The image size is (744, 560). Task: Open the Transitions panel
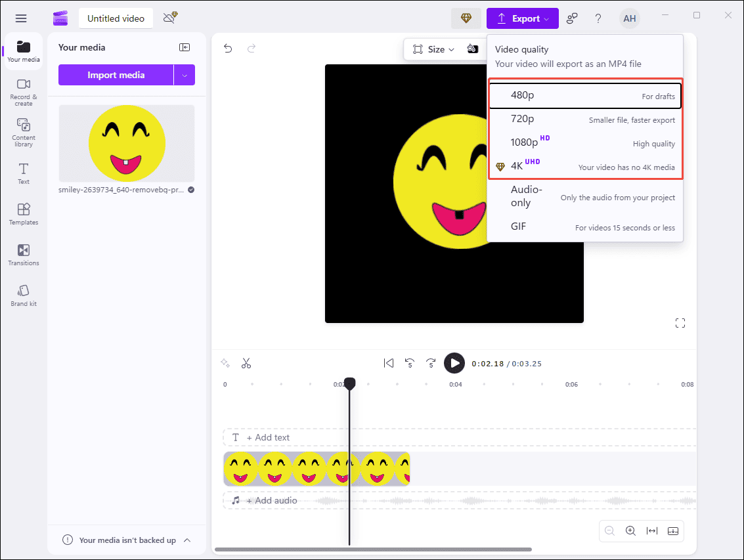23,255
